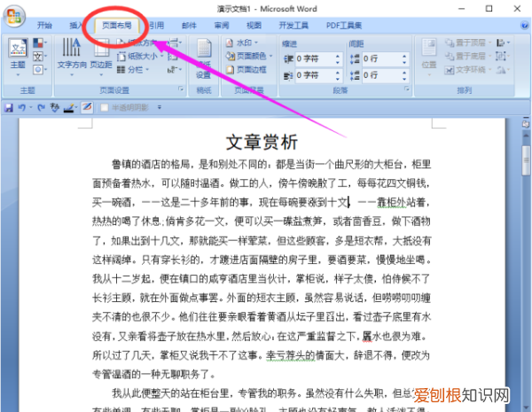Click the vertical scrollbar thumb
The height and width of the screenshot is (412, 532).
pyautogui.click(x=526, y=160)
